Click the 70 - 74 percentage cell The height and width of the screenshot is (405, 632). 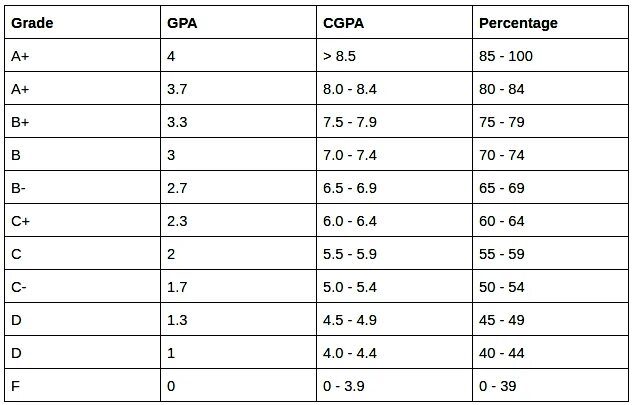click(550, 155)
